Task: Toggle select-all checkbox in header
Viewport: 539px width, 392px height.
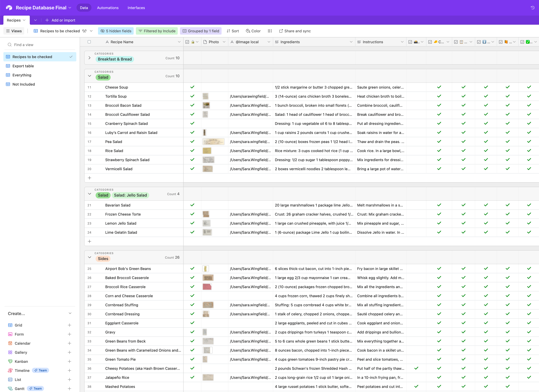Action: point(89,42)
